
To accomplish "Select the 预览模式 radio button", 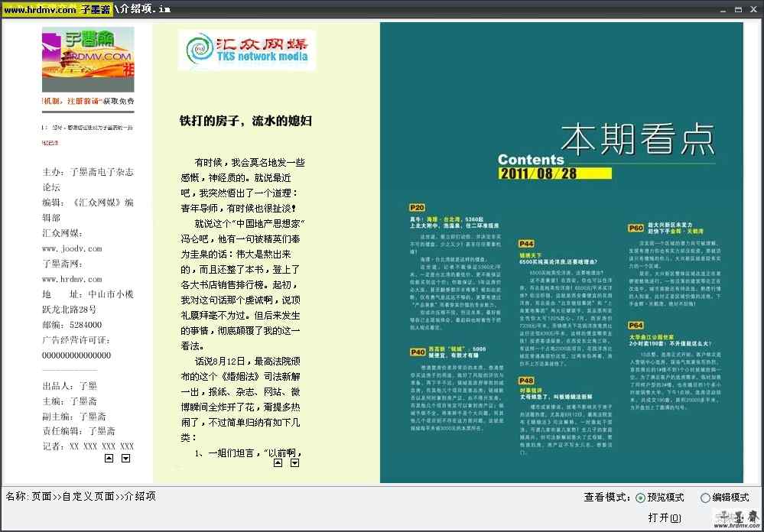I will pyautogui.click(x=640, y=498).
